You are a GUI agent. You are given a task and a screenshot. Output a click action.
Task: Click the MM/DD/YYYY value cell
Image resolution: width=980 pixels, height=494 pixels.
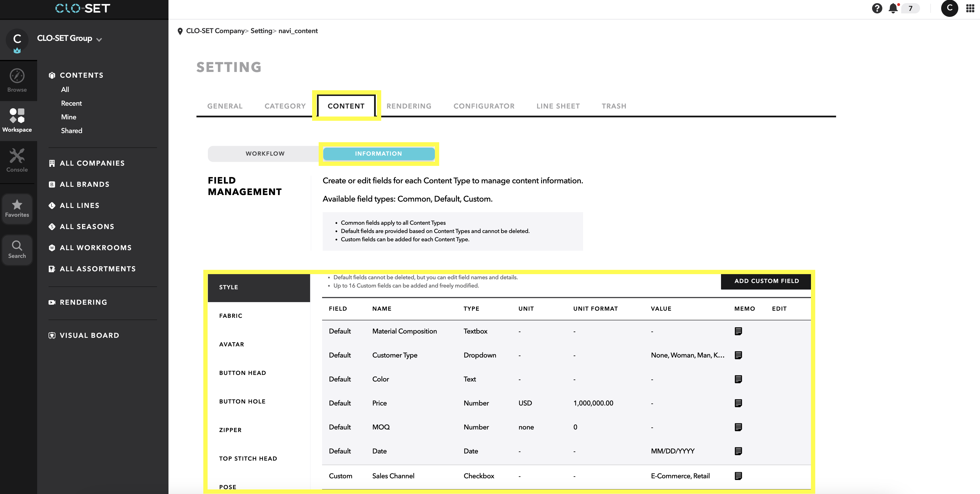pyautogui.click(x=672, y=451)
